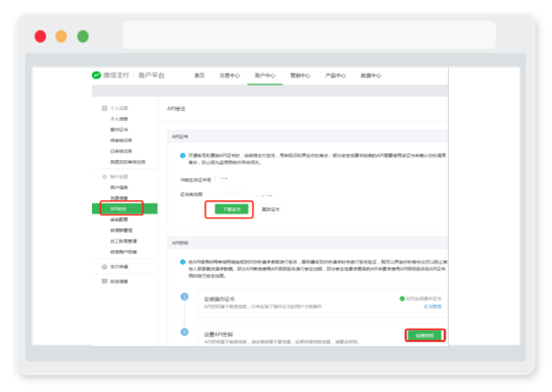Click the browser address bar
The width and height of the screenshot is (552, 392).
[309, 35]
